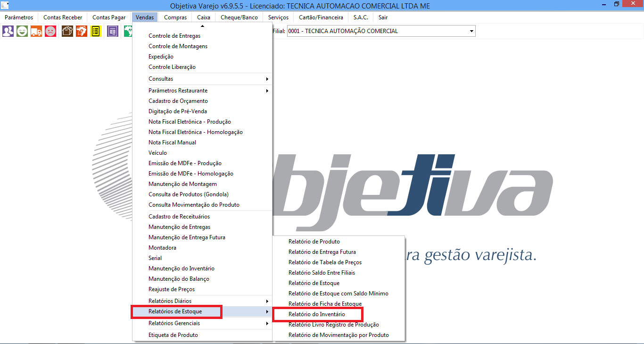Close the open Vendas menu

(145, 17)
